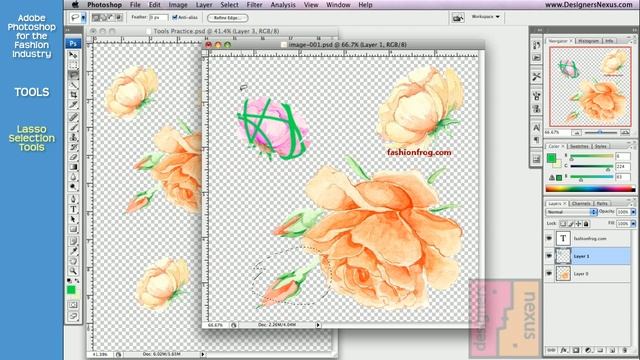Select the Type tool
The height and width of the screenshot is (360, 640).
[73, 209]
